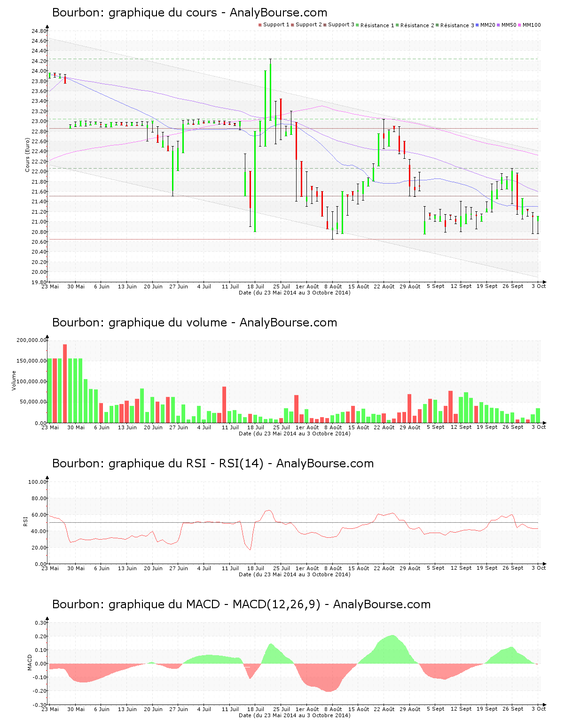The image size is (564, 728).
Task: Click the tall green candlestick peaking near 24.20
Action: (270, 90)
